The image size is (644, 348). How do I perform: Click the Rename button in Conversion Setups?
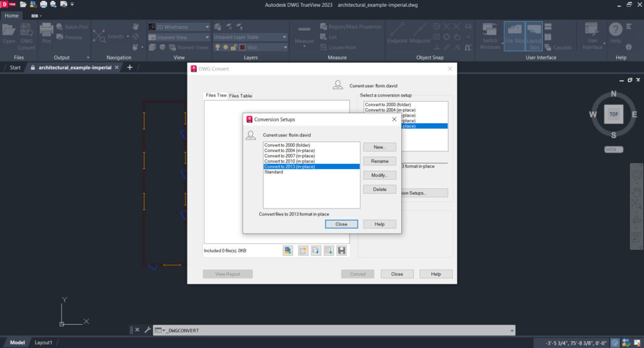pyautogui.click(x=379, y=161)
